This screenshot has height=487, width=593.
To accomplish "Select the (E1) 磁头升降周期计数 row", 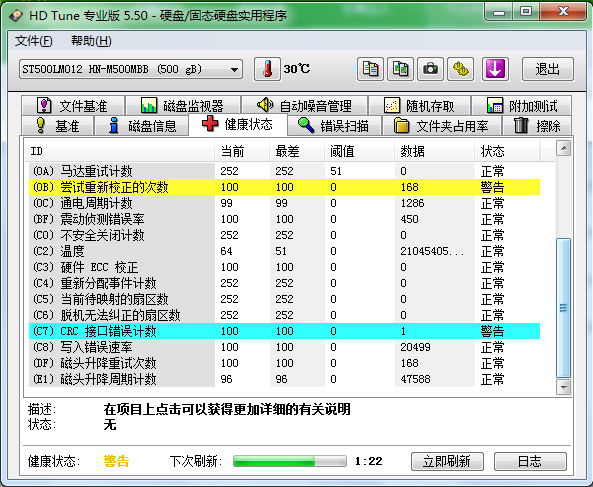I will (x=284, y=379).
